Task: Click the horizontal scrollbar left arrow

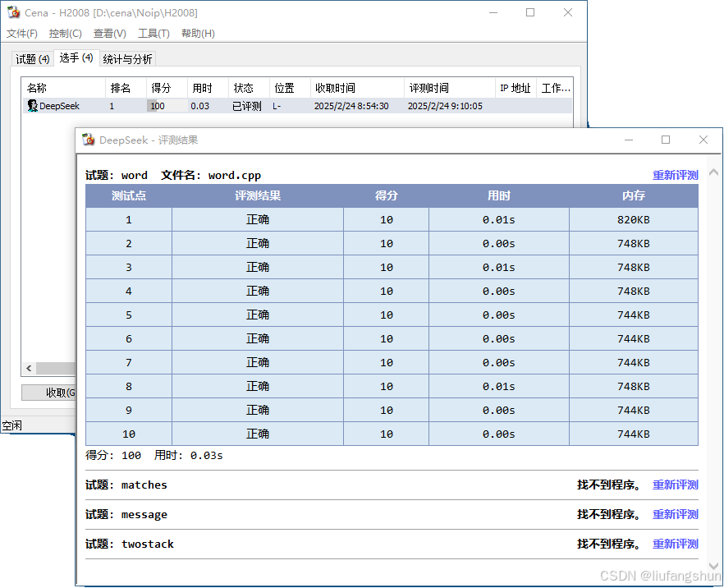Action: pos(29,368)
